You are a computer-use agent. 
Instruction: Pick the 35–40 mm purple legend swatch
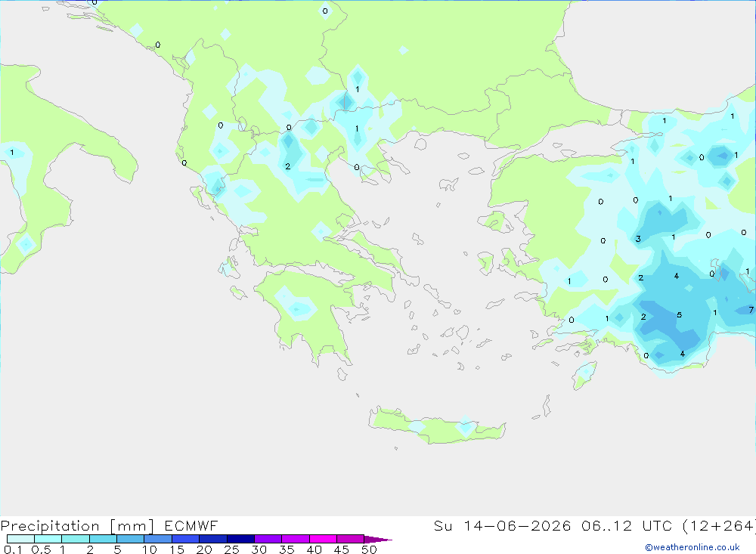click(x=295, y=539)
